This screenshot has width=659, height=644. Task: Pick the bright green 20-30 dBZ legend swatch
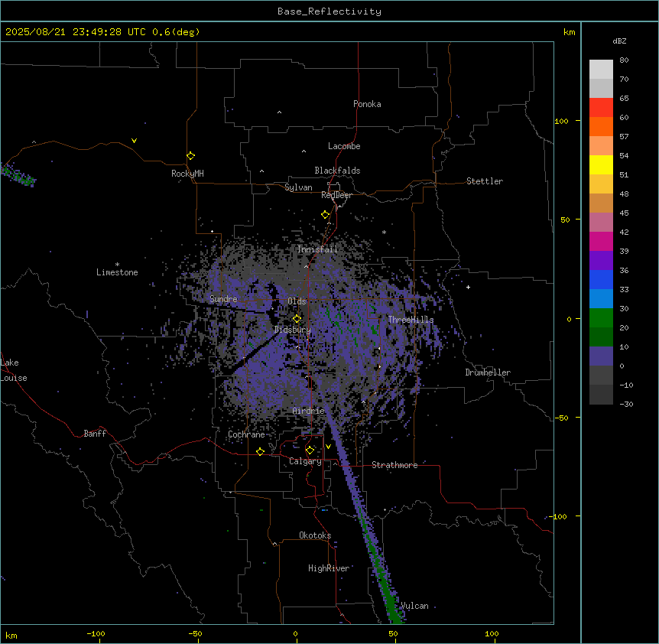(601, 318)
